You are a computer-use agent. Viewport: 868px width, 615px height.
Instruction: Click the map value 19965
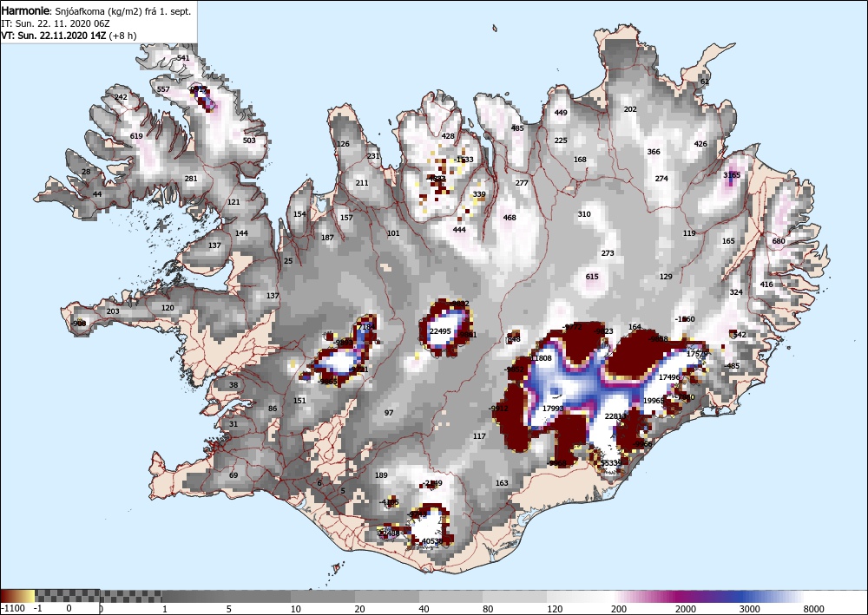[654, 401]
